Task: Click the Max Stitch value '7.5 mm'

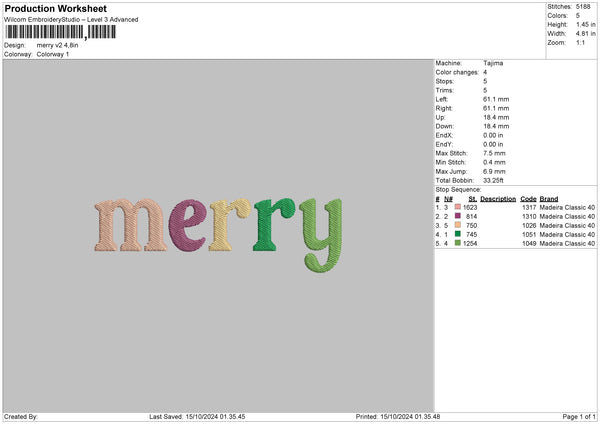Action: click(x=494, y=153)
